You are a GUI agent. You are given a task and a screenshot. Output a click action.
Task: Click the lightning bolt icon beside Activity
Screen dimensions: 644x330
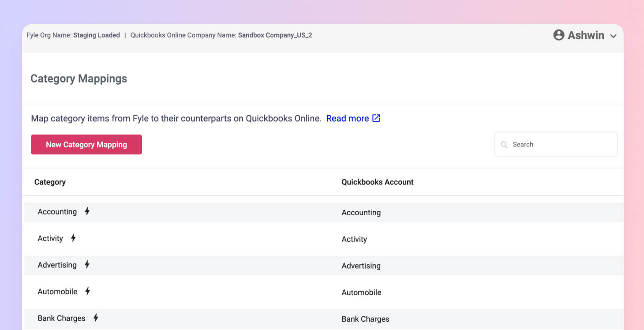pyautogui.click(x=73, y=238)
